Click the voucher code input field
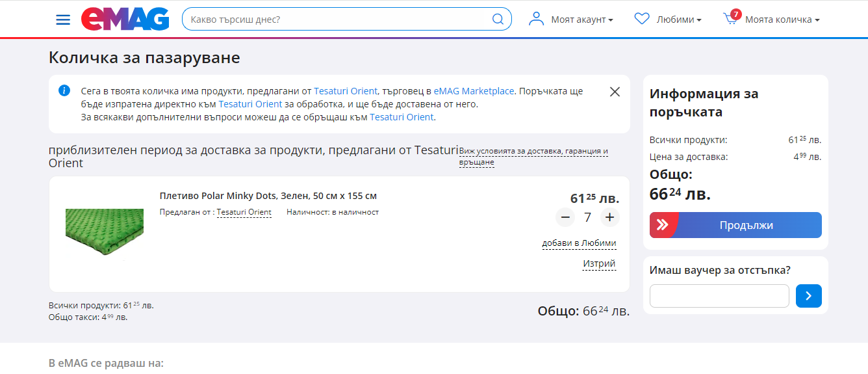This screenshot has width=868, height=374. (719, 296)
